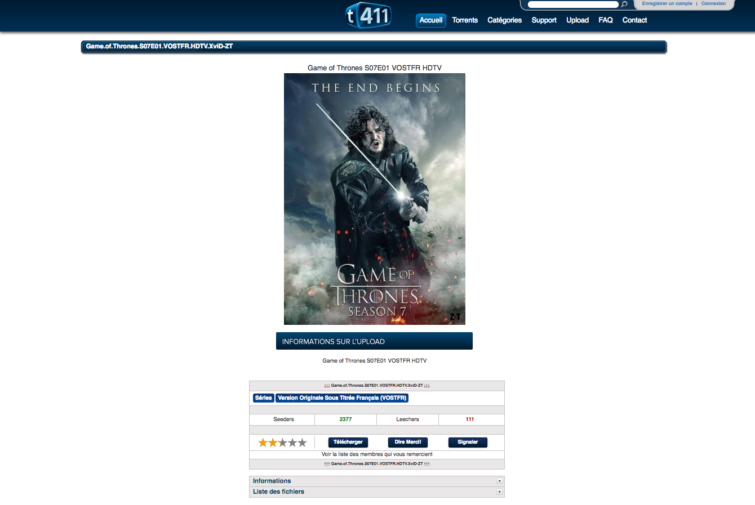
Task: Open the Torrents nav item
Action: (x=465, y=20)
